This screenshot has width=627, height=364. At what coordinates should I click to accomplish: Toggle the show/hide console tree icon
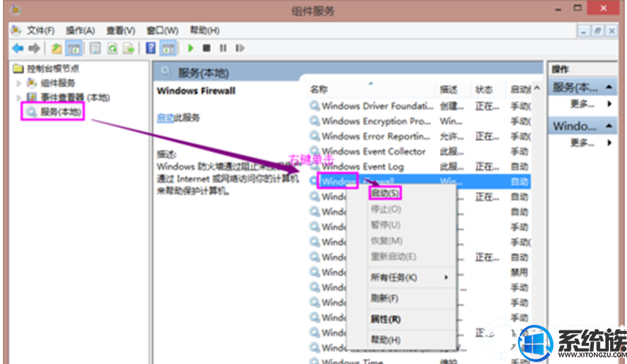[74, 48]
